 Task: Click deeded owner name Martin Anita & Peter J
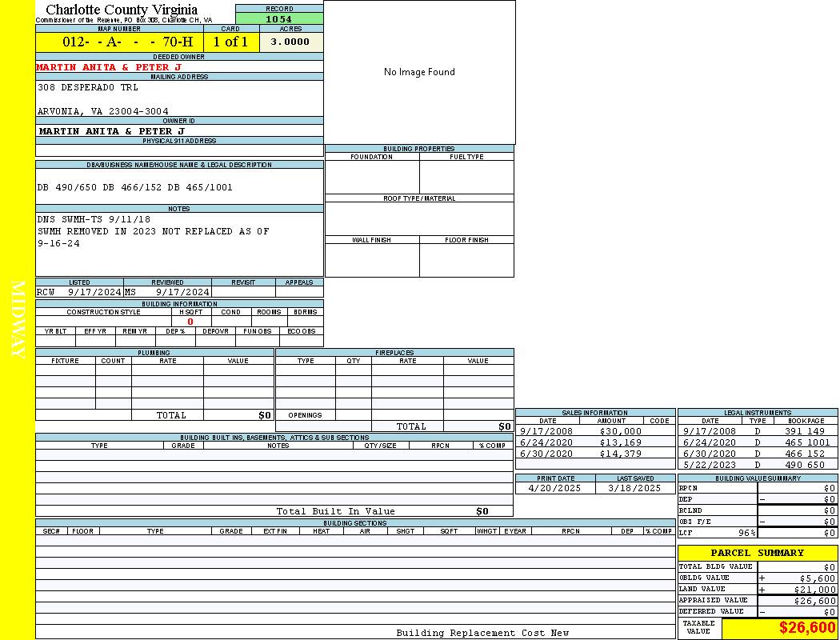(109, 67)
